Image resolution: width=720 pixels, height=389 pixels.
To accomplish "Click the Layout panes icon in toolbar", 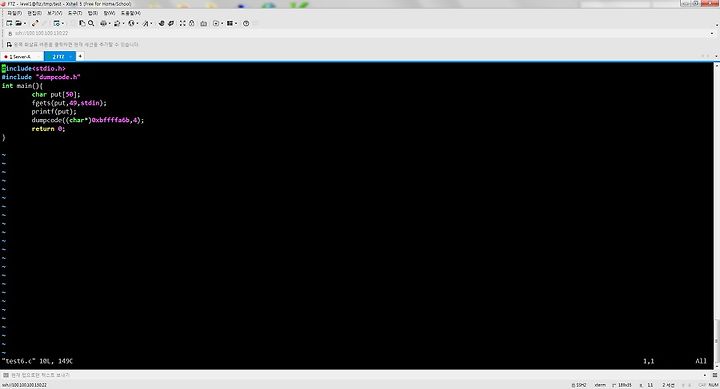I will [230, 23].
